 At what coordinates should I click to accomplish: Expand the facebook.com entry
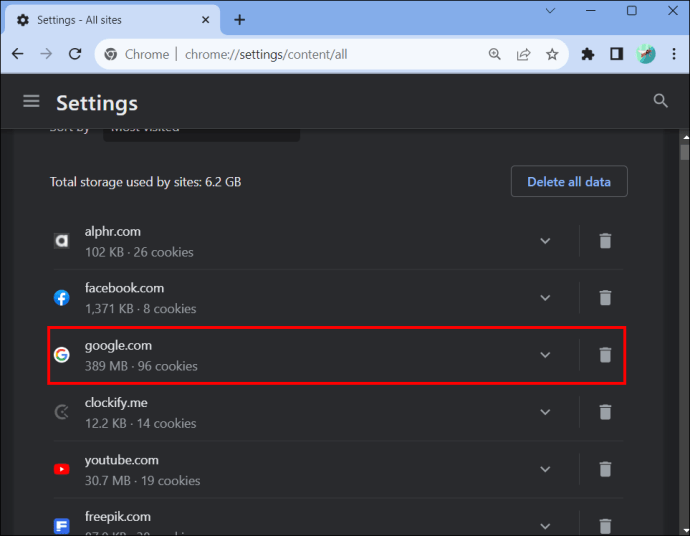tap(545, 298)
